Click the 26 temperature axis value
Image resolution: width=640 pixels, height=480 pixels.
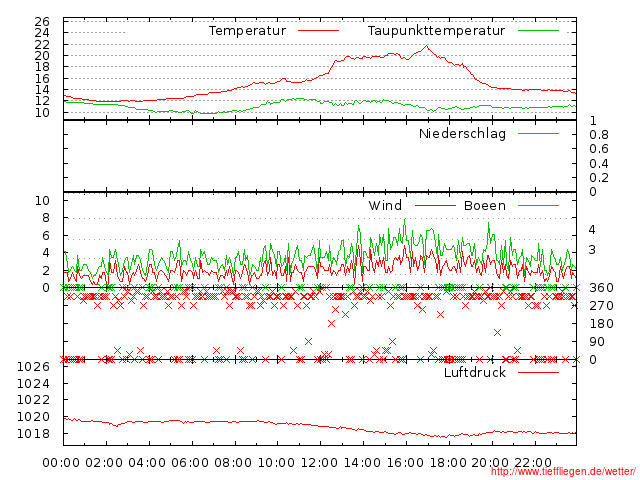42,21
